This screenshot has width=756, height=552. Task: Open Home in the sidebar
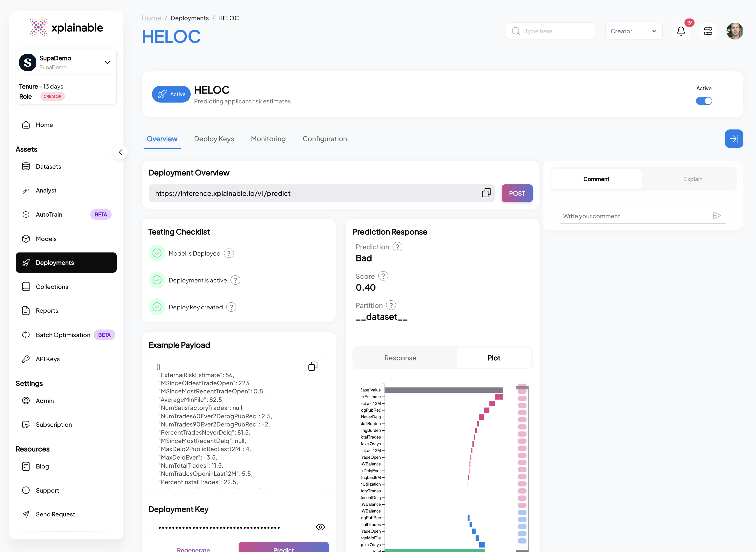click(66, 125)
